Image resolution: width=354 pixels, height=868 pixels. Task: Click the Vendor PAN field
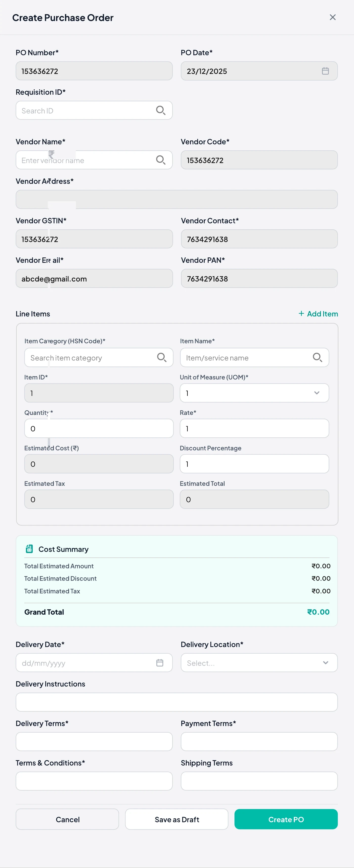pyautogui.click(x=259, y=278)
